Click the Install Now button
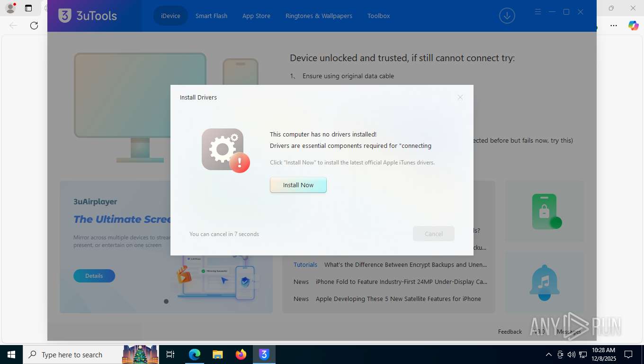The image size is (644, 364). tap(298, 185)
